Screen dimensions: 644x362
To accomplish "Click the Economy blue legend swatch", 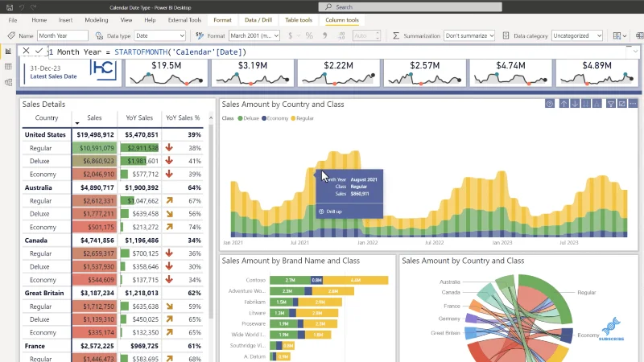I will [264, 118].
